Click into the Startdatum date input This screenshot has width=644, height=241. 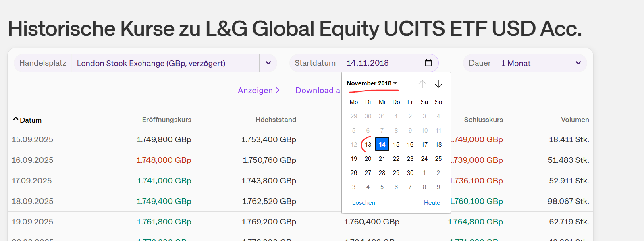(x=379, y=63)
